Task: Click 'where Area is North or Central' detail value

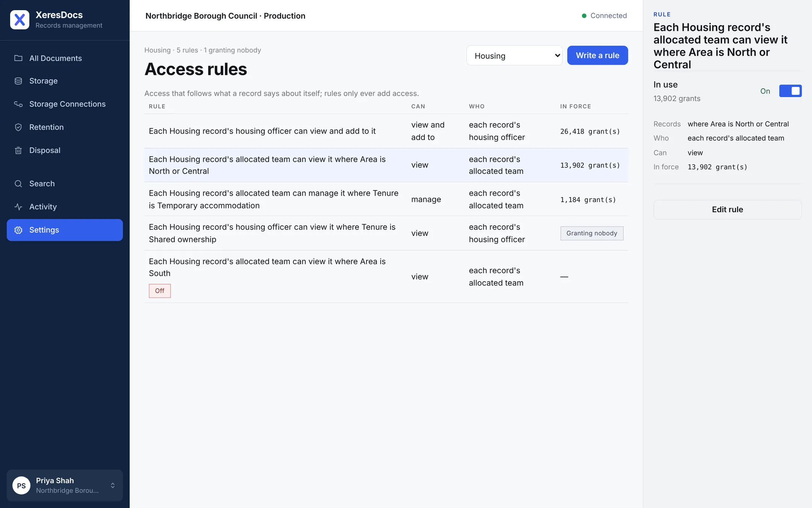Action: coord(738,124)
